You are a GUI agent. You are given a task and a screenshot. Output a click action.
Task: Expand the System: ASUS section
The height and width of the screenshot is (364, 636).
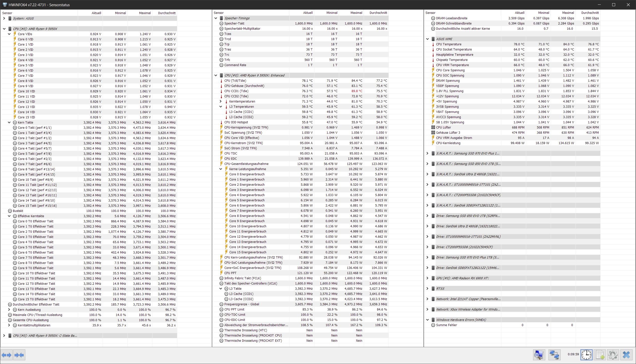[4, 18]
